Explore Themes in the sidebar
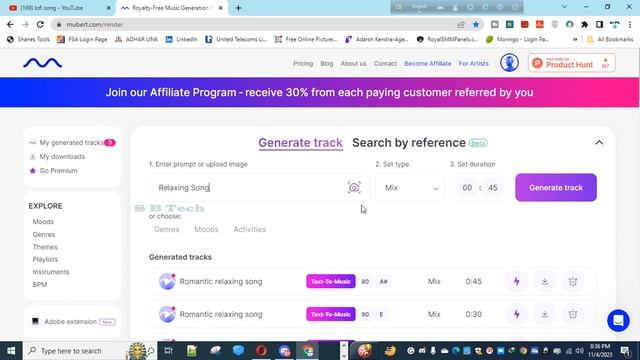 [45, 247]
